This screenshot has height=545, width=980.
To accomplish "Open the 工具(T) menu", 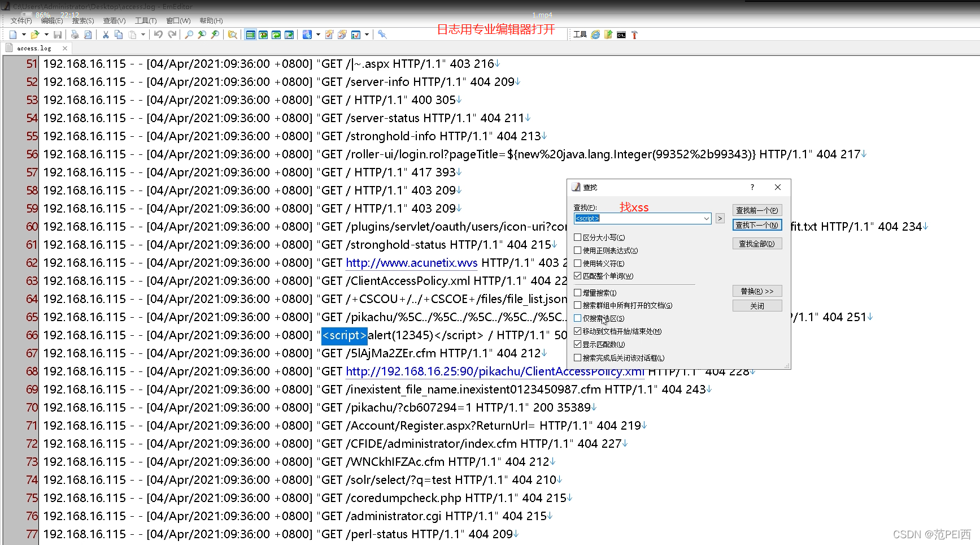I will pyautogui.click(x=146, y=21).
